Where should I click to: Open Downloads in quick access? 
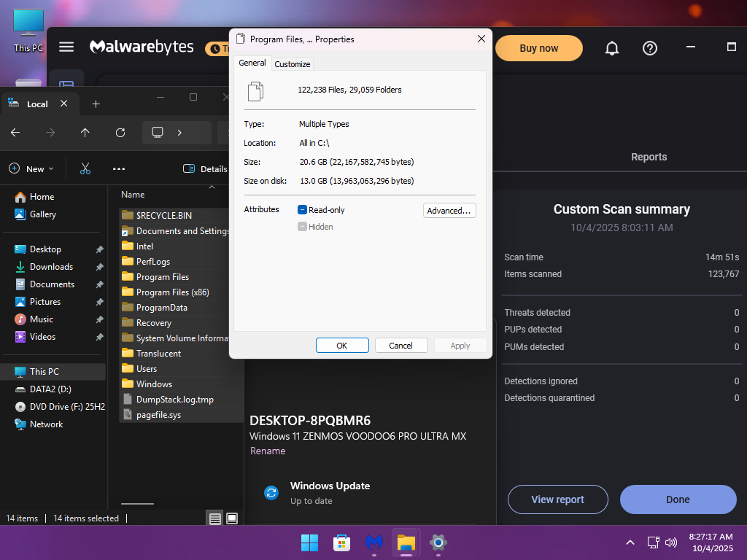pos(52,267)
